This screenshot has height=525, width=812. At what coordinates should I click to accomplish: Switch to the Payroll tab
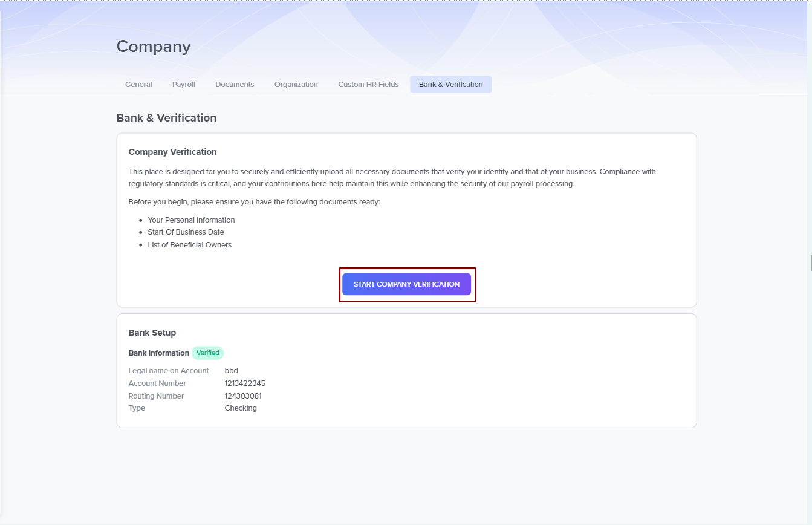pos(183,85)
